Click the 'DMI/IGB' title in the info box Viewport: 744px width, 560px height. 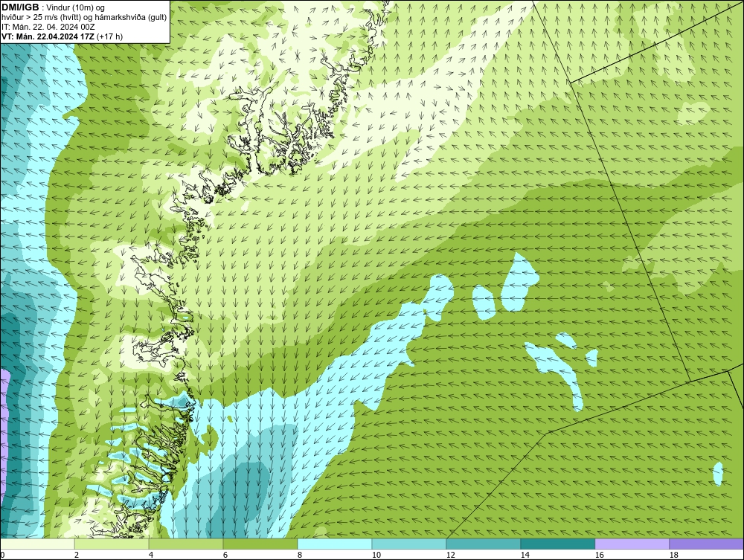tap(20, 7)
